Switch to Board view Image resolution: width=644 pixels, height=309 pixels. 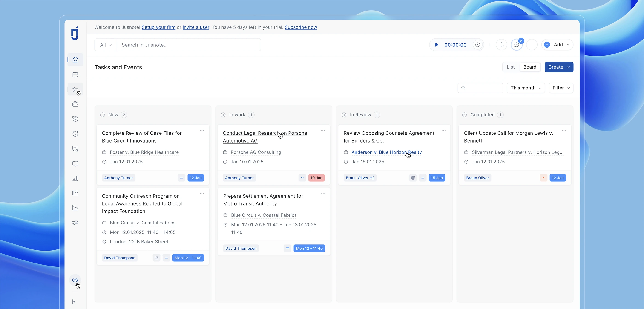pos(530,67)
